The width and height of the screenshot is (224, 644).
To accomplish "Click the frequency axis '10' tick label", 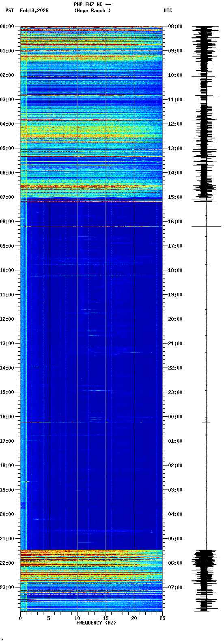I will (x=77, y=618).
